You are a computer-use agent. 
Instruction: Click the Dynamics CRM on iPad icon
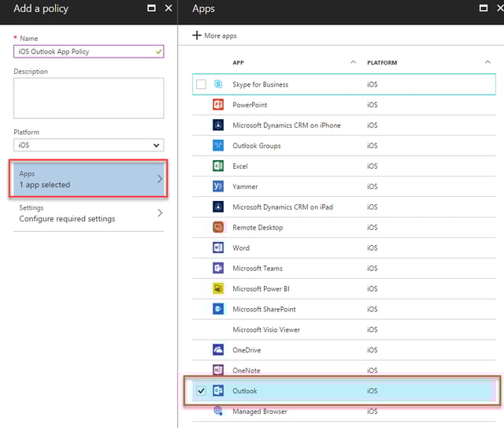coord(218,207)
